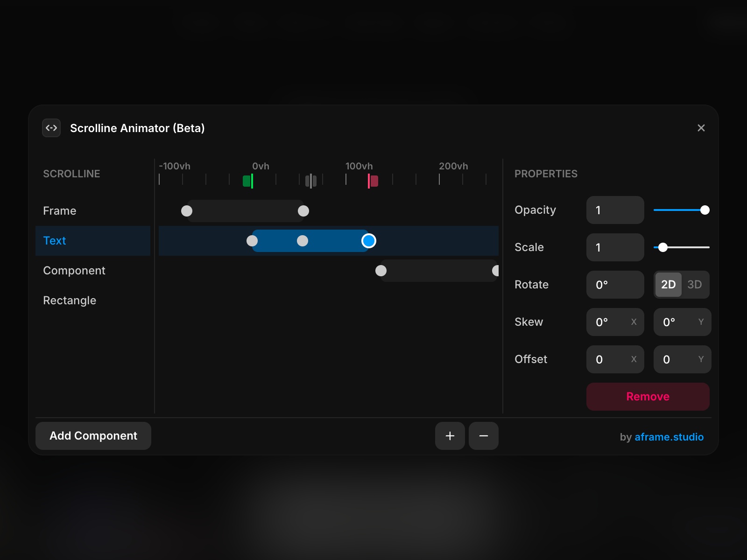Select the highlighted blue keyframe on the Text track
Screen dimensions: 747x560
[369, 241]
